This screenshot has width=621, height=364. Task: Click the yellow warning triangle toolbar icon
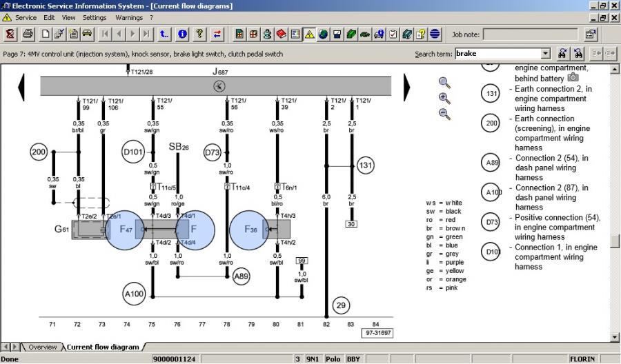pyautogui.click(x=309, y=34)
